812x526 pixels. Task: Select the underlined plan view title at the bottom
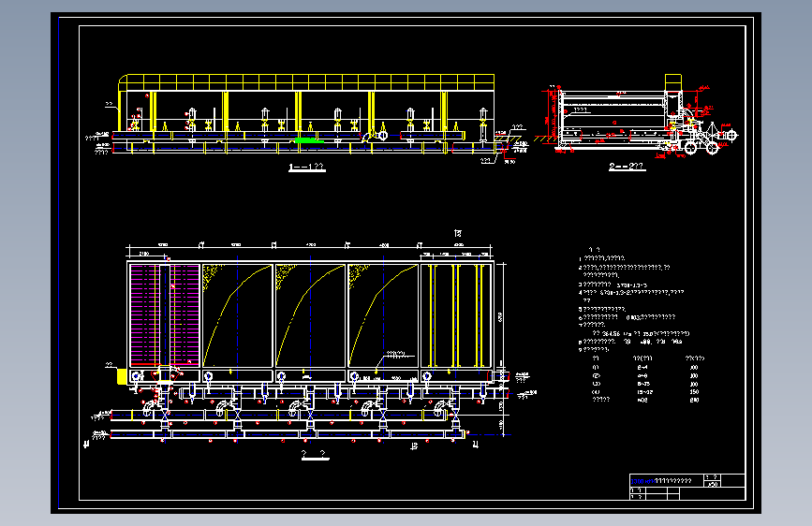(x=315, y=455)
